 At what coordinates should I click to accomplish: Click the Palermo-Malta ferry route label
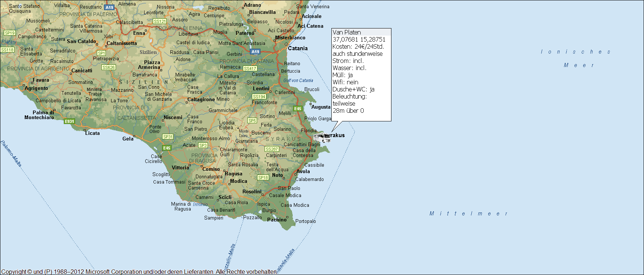pos(11,154)
